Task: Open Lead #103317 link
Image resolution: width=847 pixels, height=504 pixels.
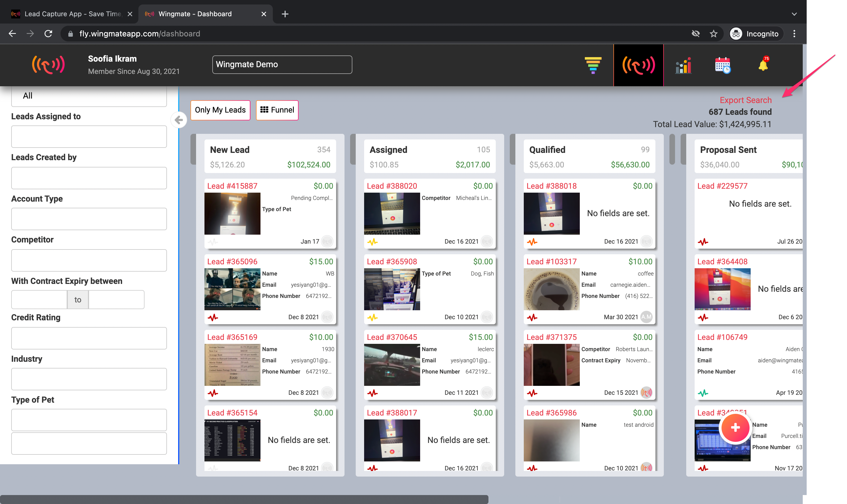Action: [x=552, y=262]
